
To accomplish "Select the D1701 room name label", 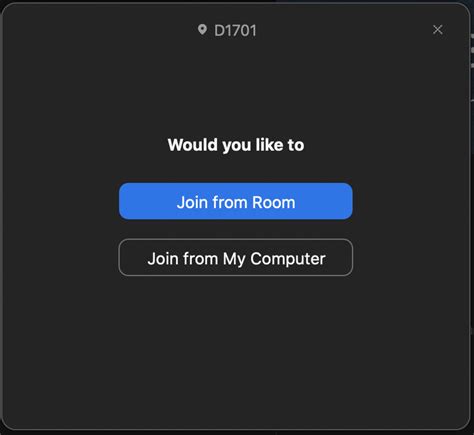I will coord(235,31).
